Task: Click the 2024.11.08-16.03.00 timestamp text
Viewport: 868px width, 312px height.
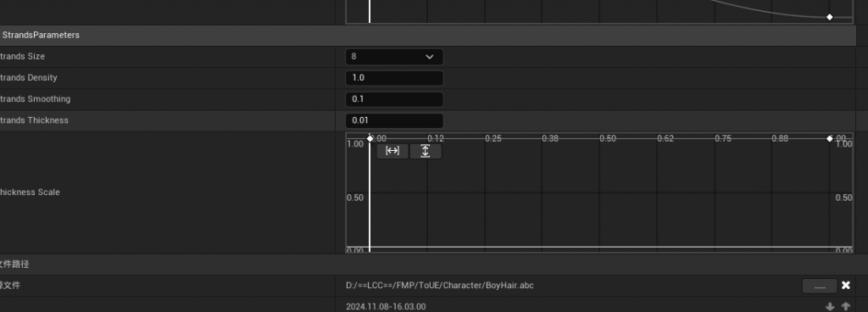Action: 386,306
